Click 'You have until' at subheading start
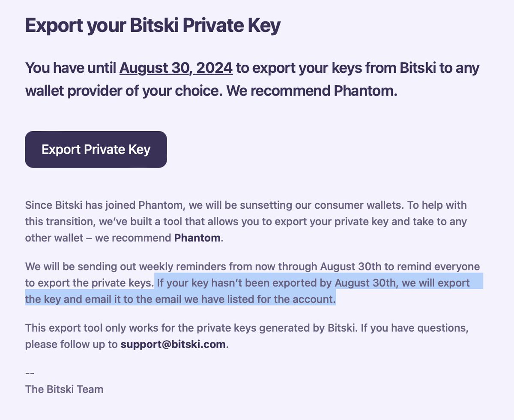This screenshot has height=420, width=514. [x=70, y=68]
